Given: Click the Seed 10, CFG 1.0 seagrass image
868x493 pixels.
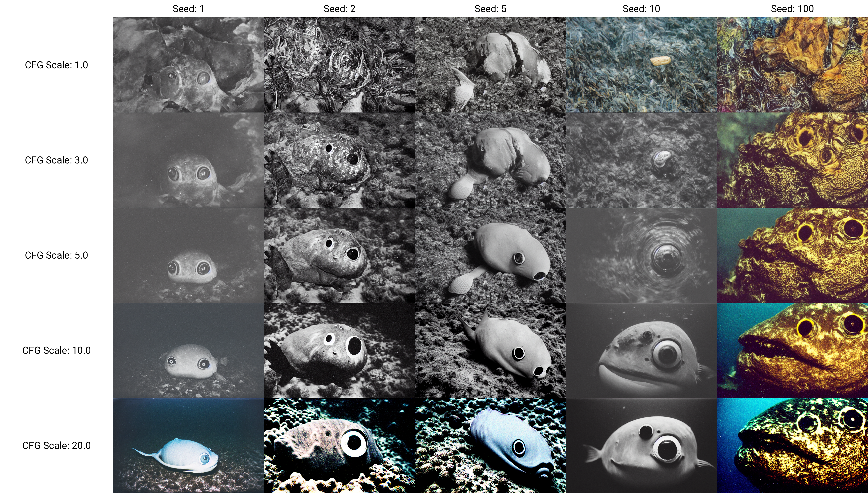Looking at the screenshot, I should (x=641, y=65).
